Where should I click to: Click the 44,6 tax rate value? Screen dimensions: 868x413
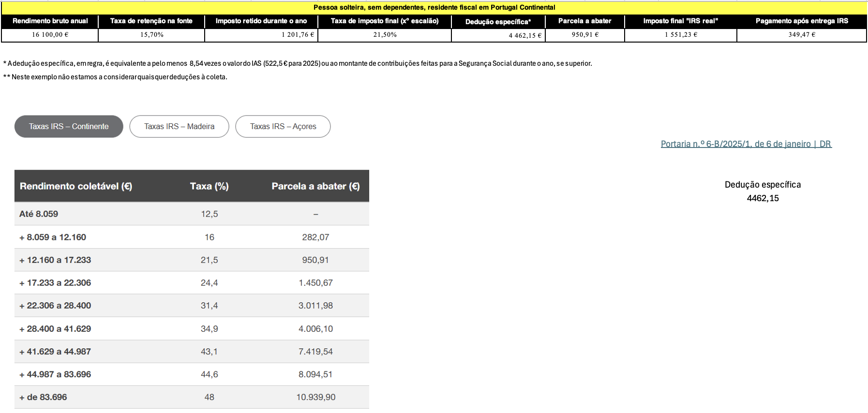tap(209, 374)
